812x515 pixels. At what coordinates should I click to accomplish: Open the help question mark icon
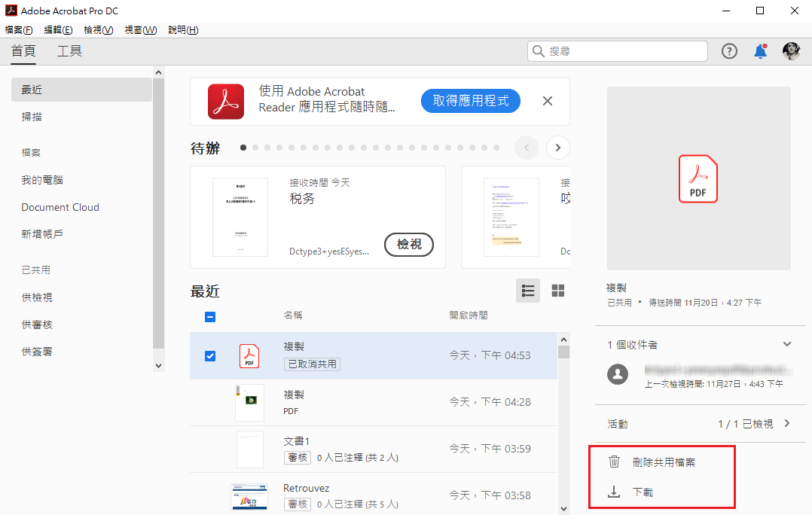[x=729, y=51]
